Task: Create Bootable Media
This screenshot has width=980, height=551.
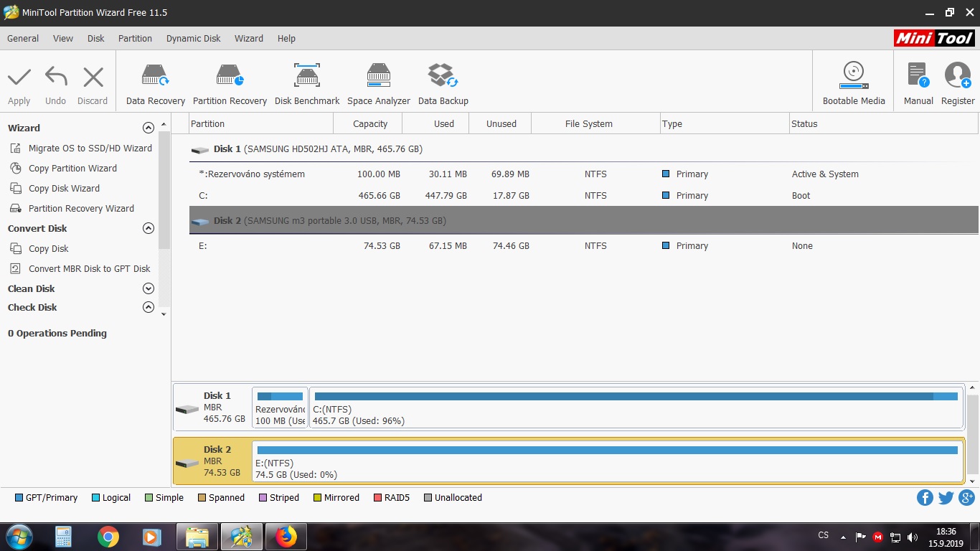Action: coord(853,84)
